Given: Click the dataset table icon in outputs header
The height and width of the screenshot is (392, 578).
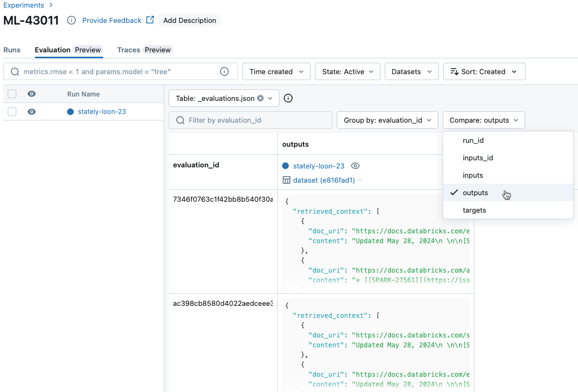Looking at the screenshot, I should pos(286,180).
